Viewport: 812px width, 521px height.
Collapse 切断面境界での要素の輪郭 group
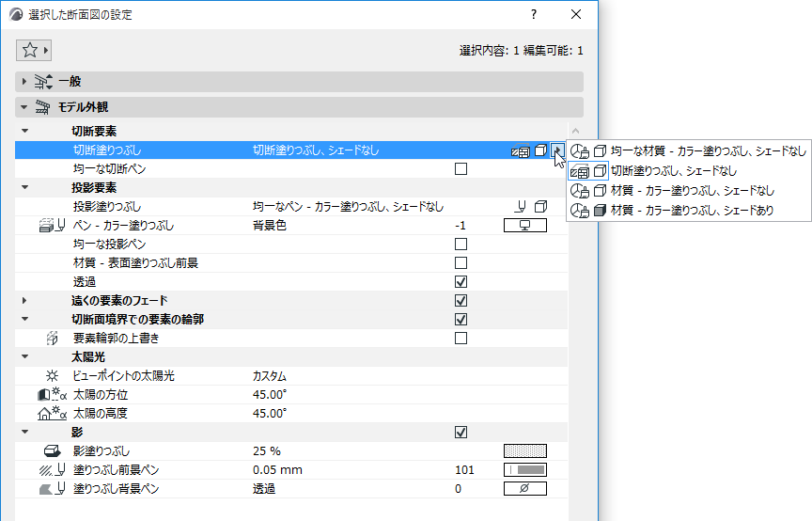[24, 320]
